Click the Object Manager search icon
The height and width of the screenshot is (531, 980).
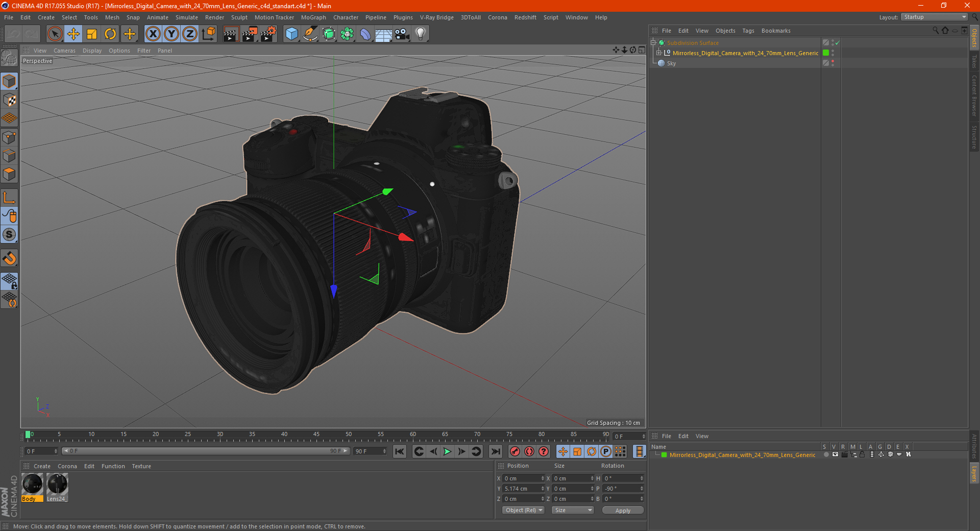(x=936, y=31)
